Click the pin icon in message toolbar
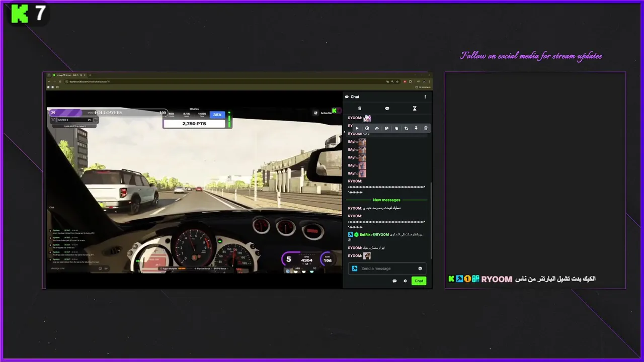644x362 pixels. coord(416,129)
